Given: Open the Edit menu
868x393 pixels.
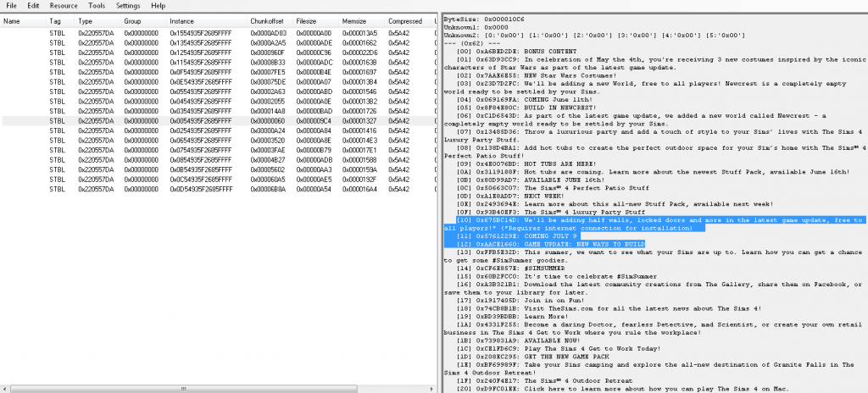Looking at the screenshot, I should (x=33, y=6).
